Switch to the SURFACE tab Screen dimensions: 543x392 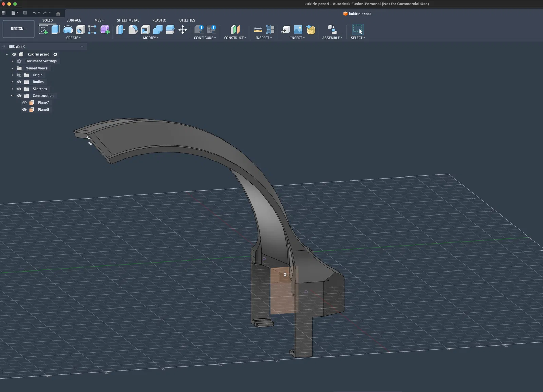pos(74,20)
